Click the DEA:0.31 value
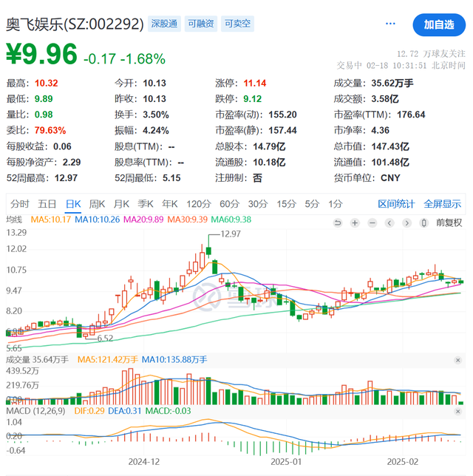 coord(125,411)
